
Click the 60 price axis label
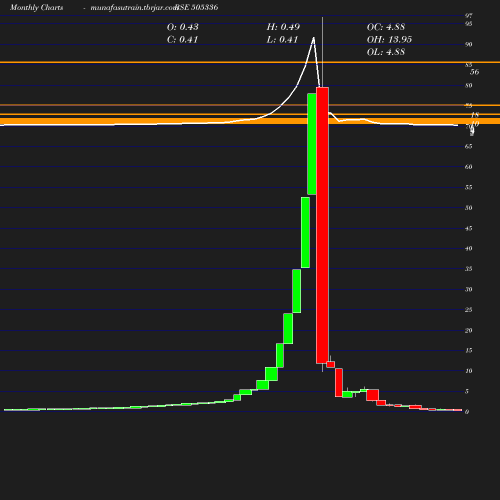pos(469,167)
